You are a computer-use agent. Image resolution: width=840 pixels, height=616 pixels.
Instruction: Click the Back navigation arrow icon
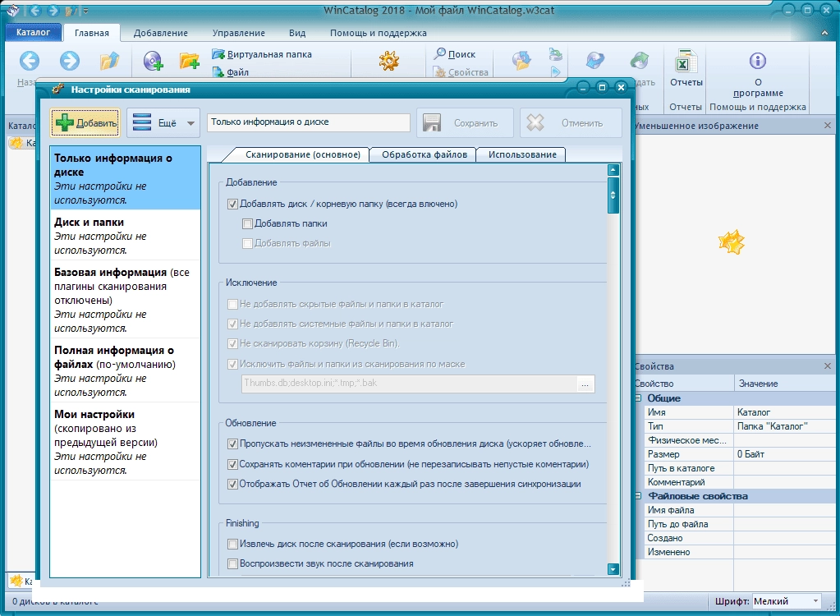pos(30,61)
